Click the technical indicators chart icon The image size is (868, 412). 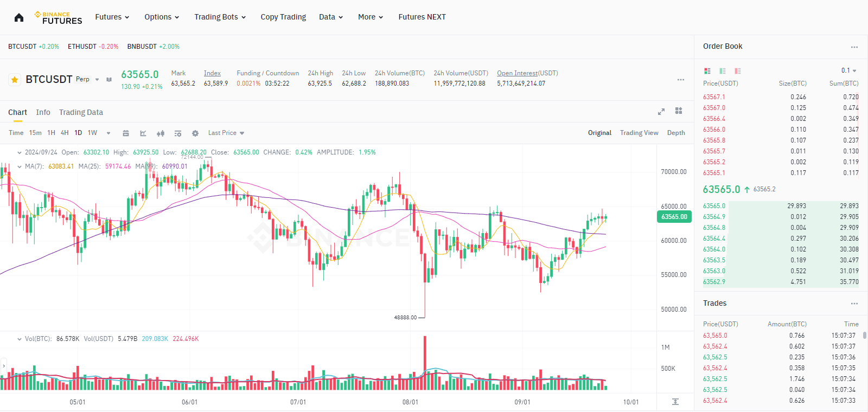coord(143,133)
